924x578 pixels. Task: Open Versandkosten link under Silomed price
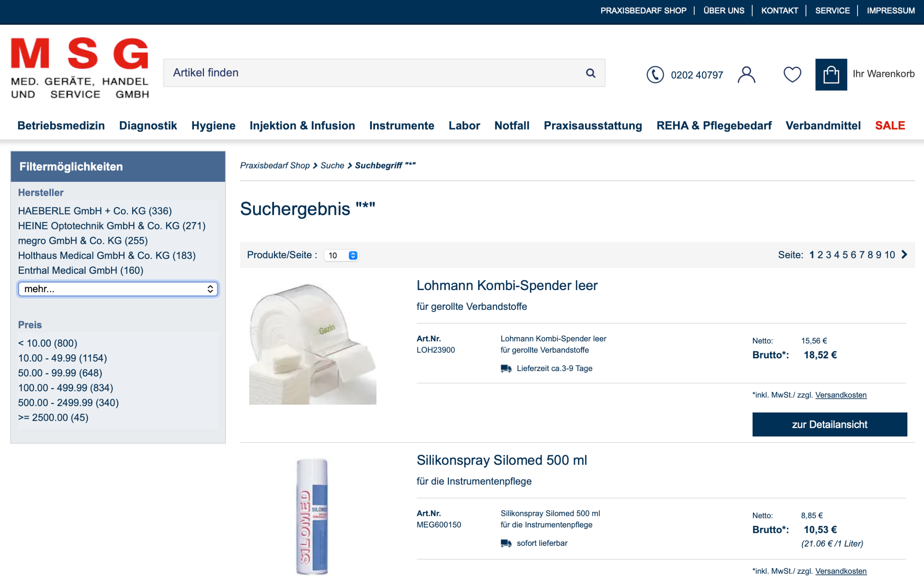[x=841, y=571]
